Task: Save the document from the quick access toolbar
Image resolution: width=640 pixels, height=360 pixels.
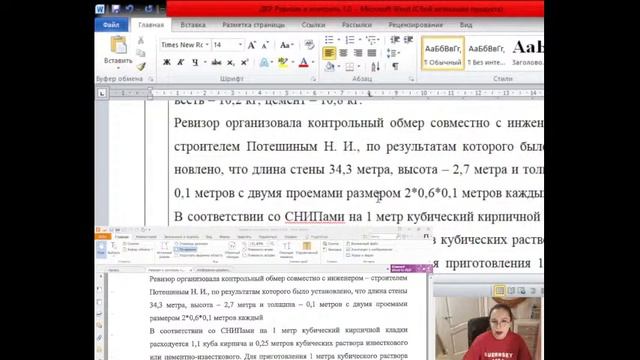Action: [116, 9]
